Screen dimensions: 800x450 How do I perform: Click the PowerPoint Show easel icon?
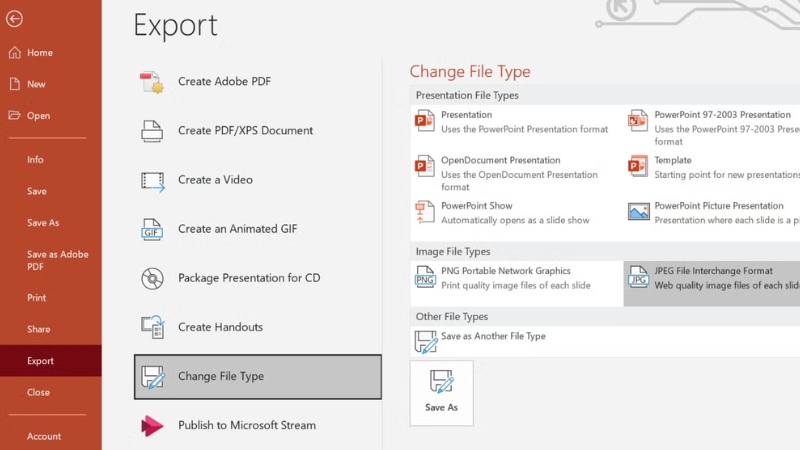(x=424, y=212)
